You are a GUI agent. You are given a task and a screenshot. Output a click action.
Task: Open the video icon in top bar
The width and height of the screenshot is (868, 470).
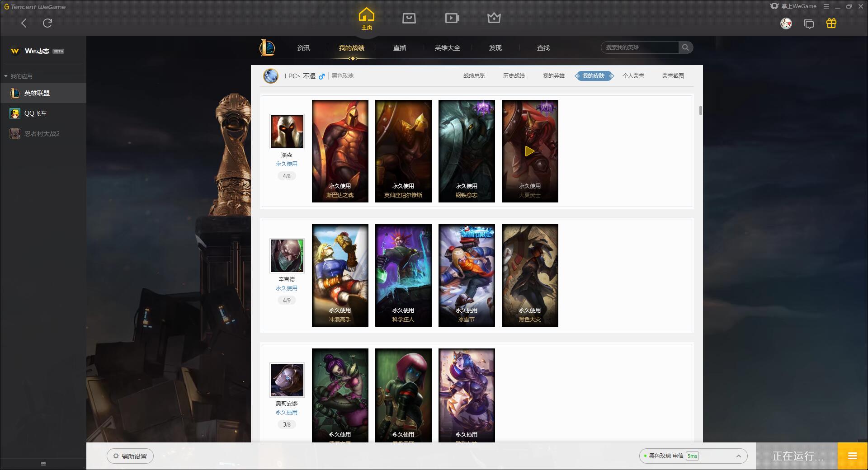coord(452,18)
